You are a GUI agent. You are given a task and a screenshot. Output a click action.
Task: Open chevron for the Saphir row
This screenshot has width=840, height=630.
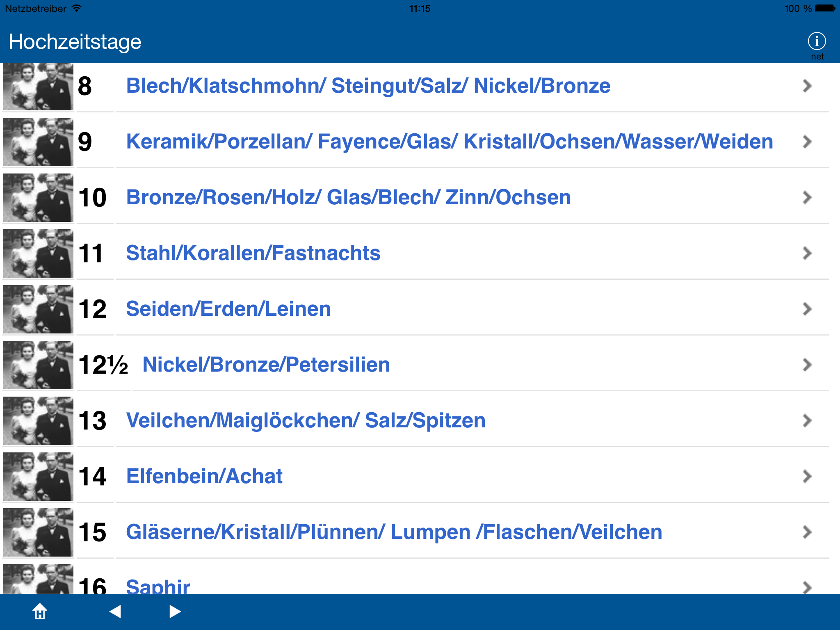pos(807,587)
